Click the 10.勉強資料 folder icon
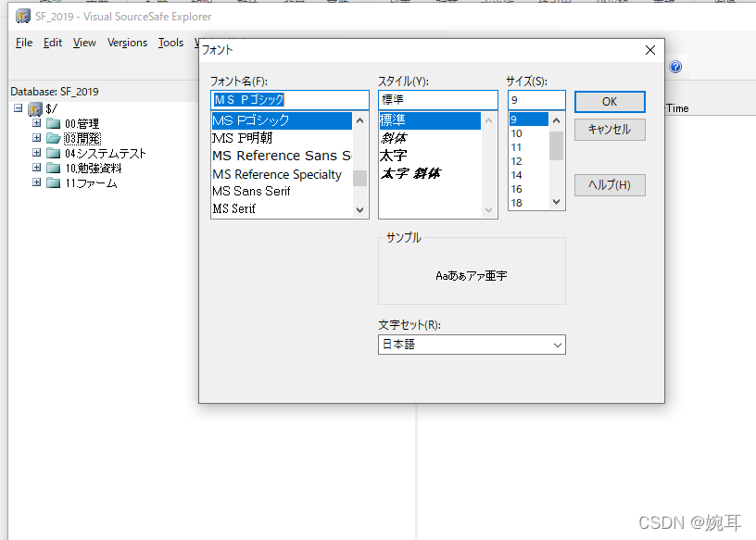This screenshot has width=756, height=540. point(54,167)
